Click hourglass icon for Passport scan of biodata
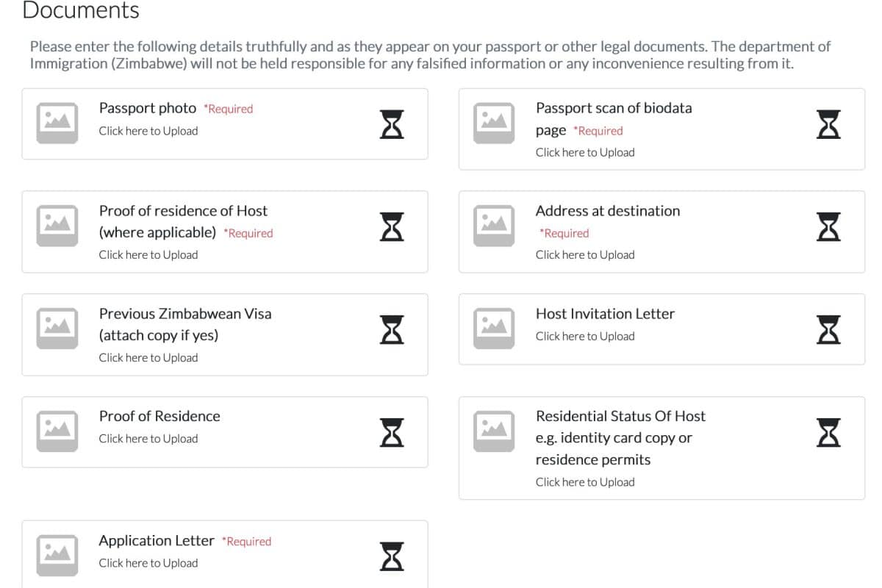882x588 pixels. 828,123
